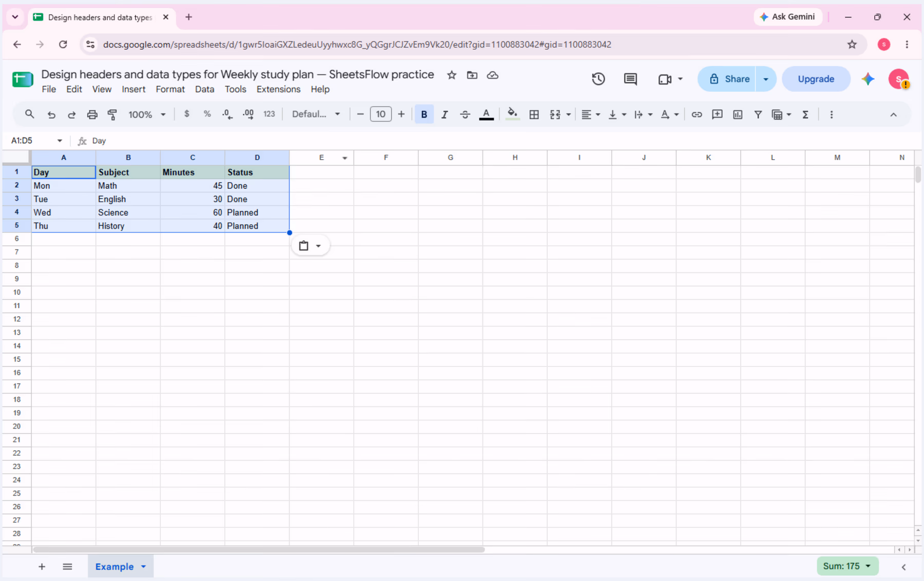The height and width of the screenshot is (581, 924).
Task: Select cell containing Science
Action: pyautogui.click(x=128, y=212)
